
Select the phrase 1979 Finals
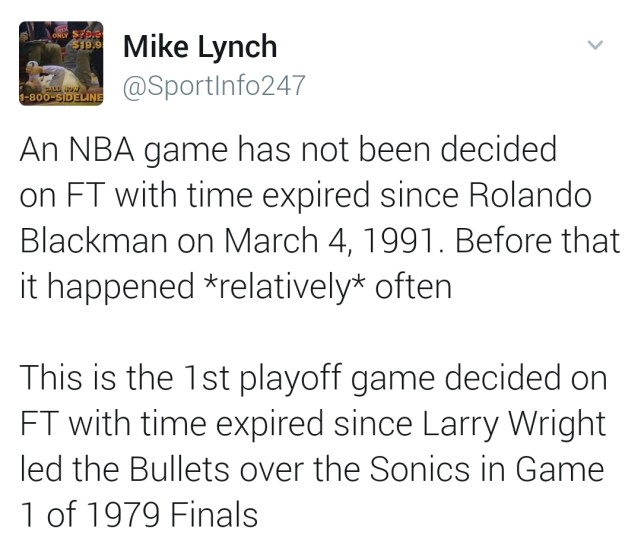click(173, 515)
